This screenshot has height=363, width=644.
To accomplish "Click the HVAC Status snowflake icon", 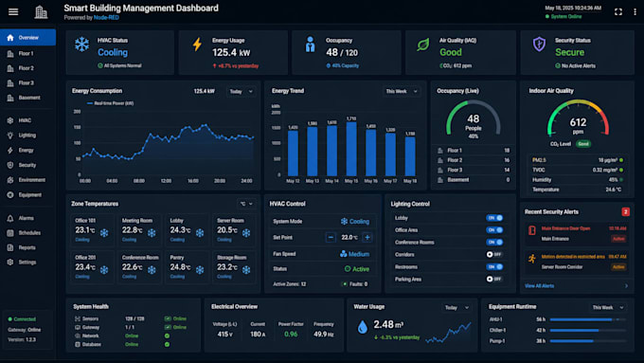I will point(82,45).
